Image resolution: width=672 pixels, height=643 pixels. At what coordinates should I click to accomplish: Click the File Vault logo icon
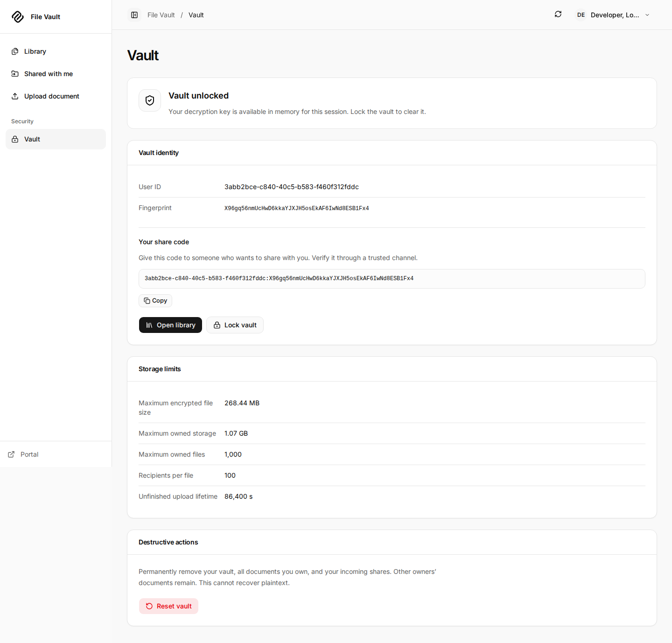18,17
